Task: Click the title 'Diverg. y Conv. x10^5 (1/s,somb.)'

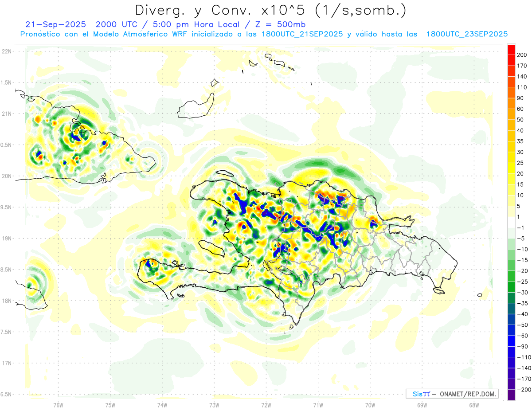Action: (x=270, y=10)
